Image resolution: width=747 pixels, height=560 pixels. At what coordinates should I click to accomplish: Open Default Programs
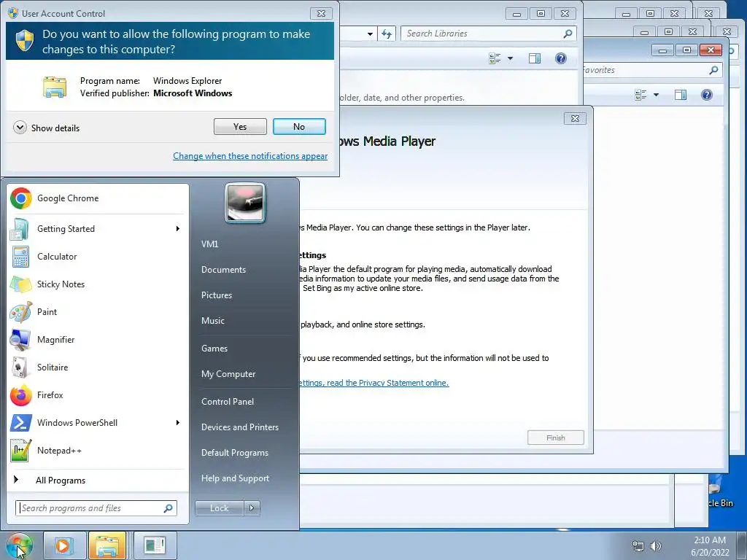tap(234, 453)
